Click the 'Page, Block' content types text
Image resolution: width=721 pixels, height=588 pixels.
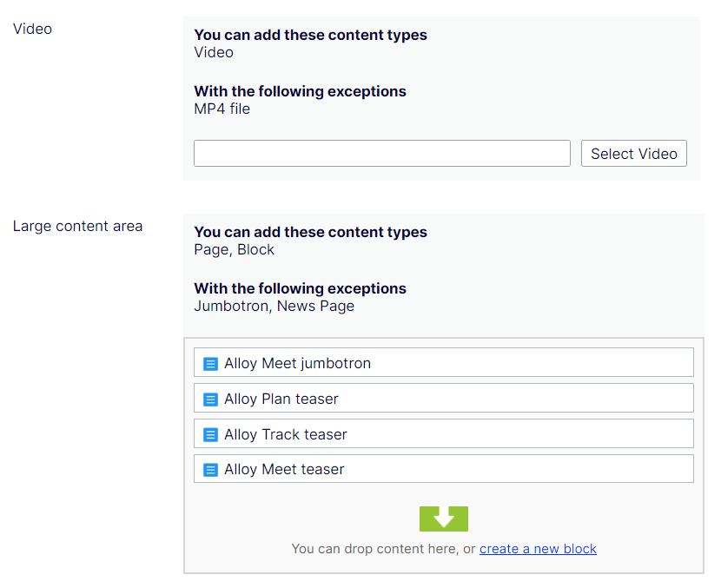234,249
